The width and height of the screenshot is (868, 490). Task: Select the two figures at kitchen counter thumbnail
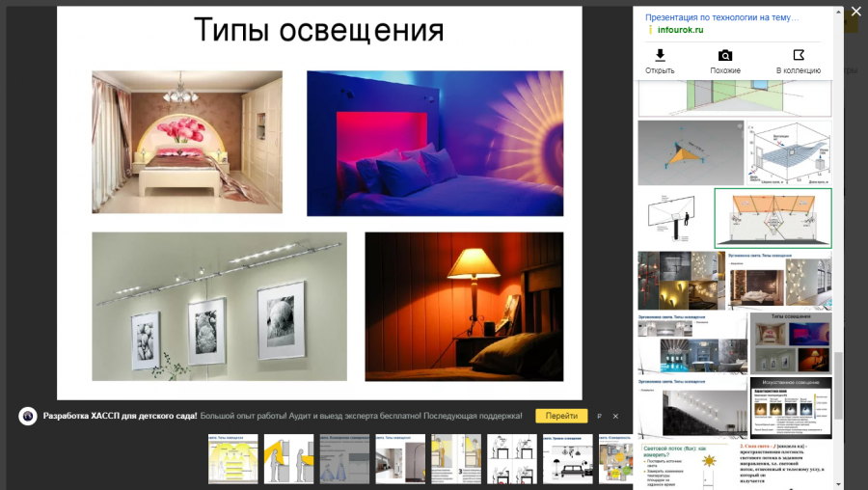point(289,459)
